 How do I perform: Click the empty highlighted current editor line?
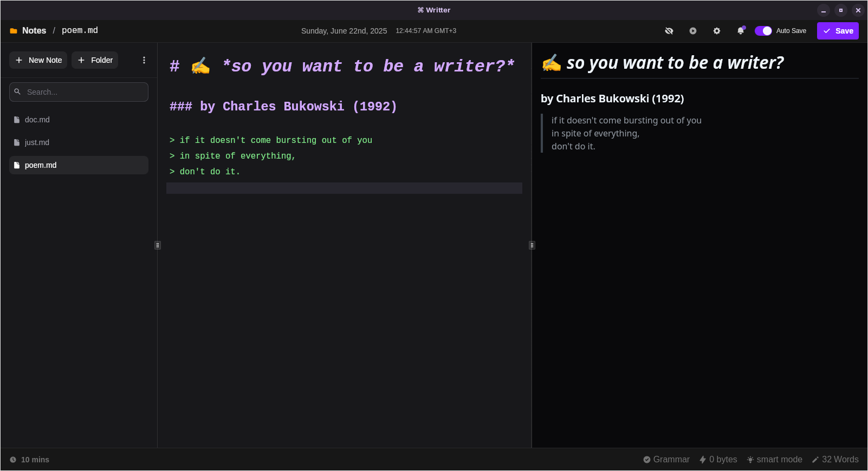pos(344,188)
